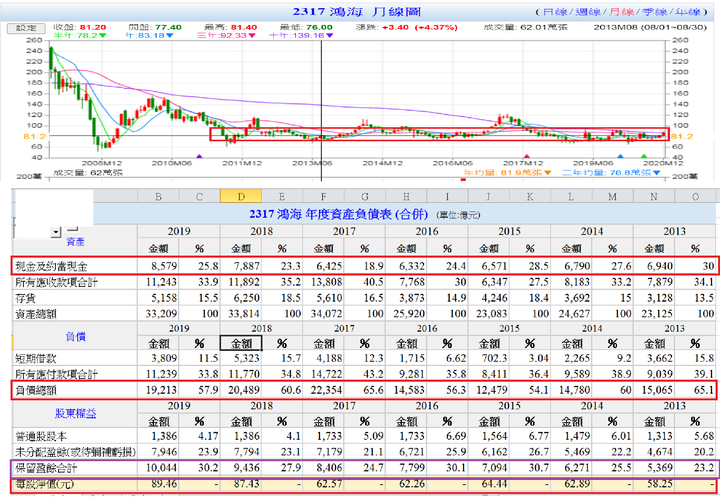Select column B header
Screen dimensions: 720x501
click(x=158, y=196)
